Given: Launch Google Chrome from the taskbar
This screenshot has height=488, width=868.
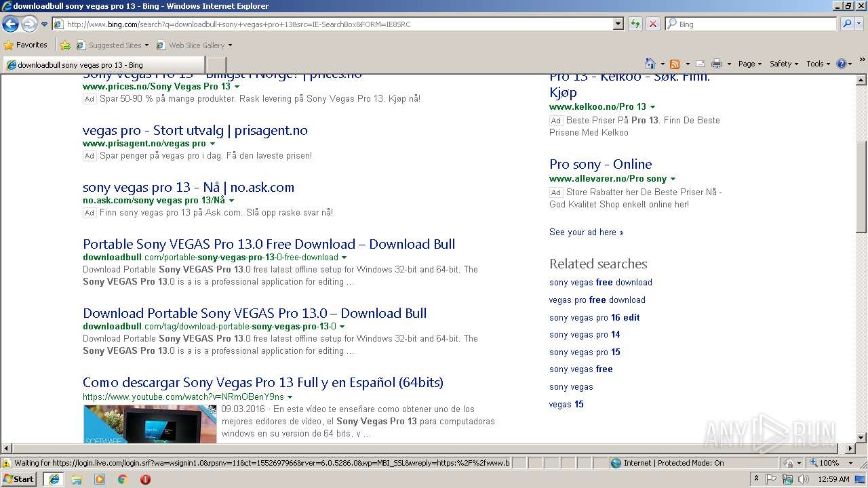Looking at the screenshot, I should coord(123,479).
